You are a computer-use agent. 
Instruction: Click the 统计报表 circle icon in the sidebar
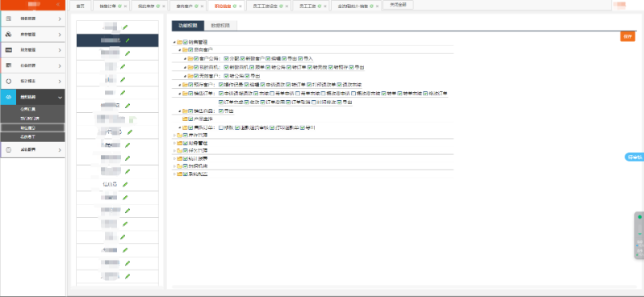coord(9,82)
